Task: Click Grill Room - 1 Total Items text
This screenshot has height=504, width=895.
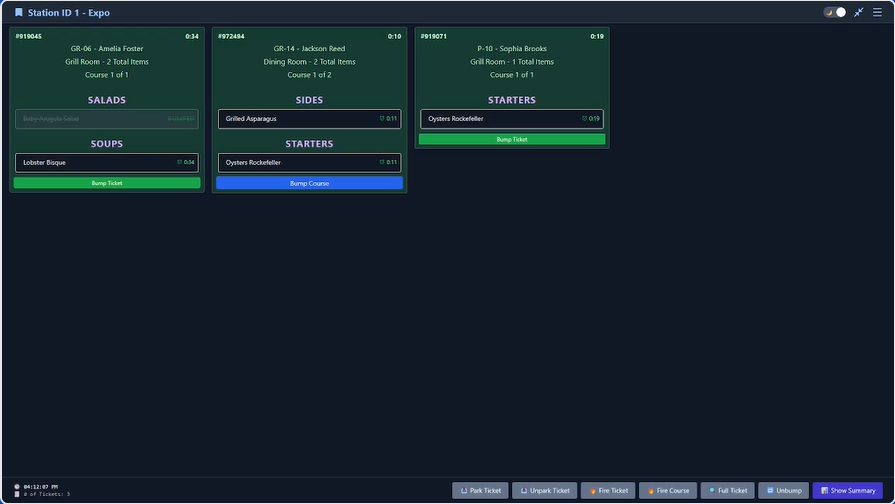Action: point(512,62)
